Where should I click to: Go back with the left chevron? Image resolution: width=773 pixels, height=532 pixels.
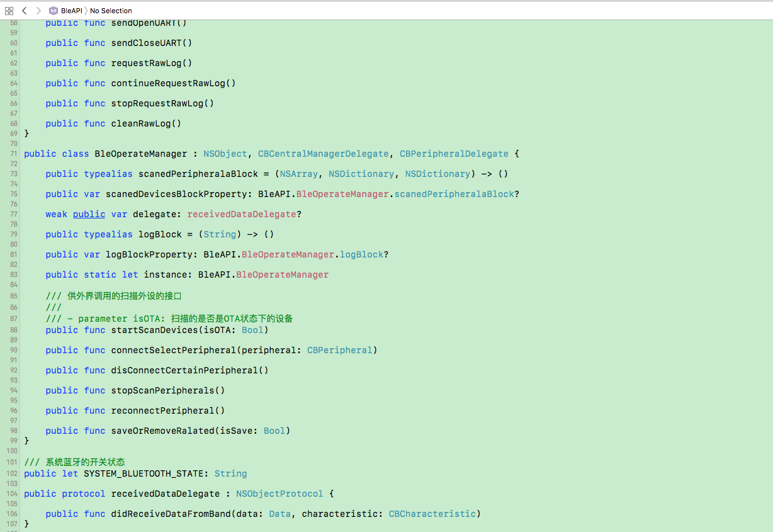[x=24, y=11]
